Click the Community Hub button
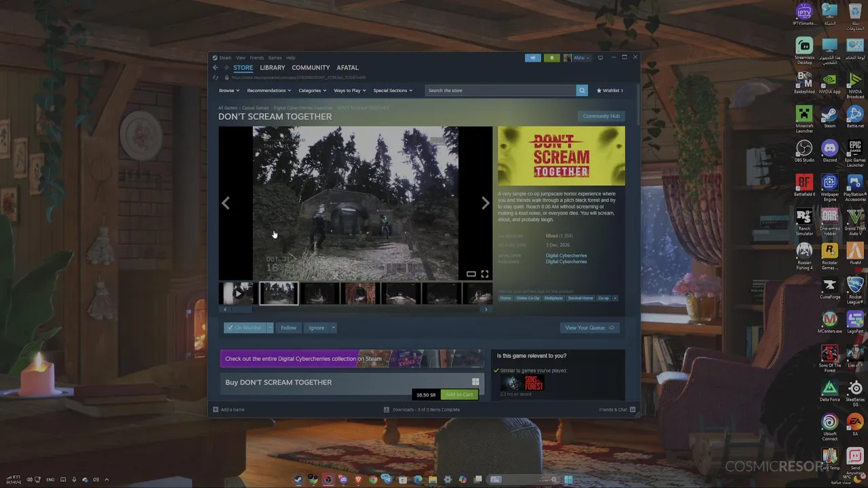The height and width of the screenshot is (488, 868). click(x=601, y=116)
